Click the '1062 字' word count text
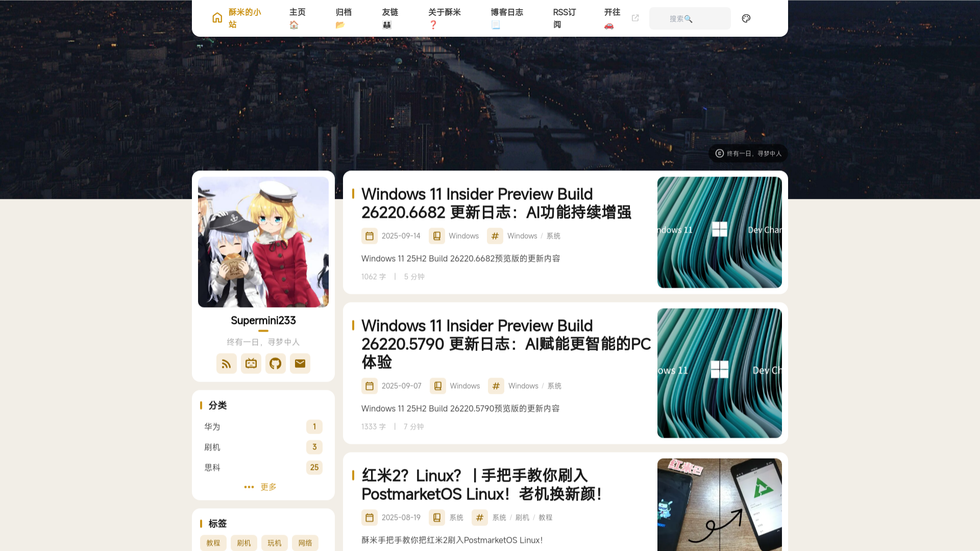Viewport: 980px width, 551px height. pyautogui.click(x=374, y=277)
